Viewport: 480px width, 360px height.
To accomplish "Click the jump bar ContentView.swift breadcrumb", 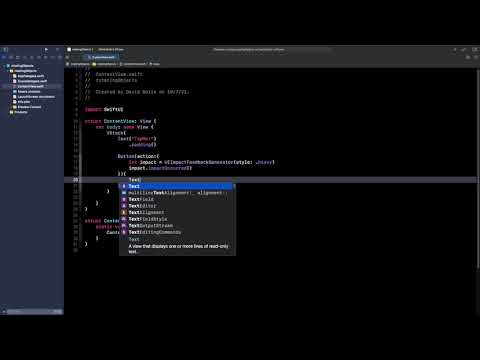I will coord(133,64).
